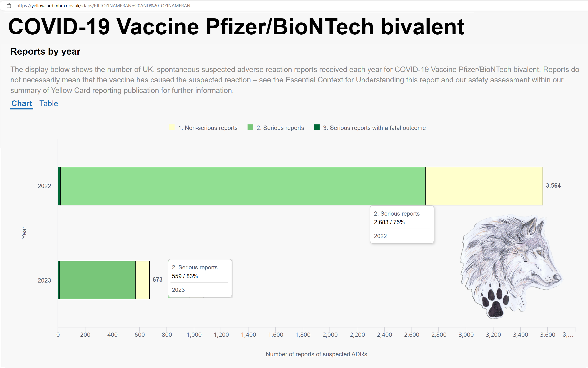Click the 2022 non-serious reports yellow bar
The image size is (588, 368).
[484, 186]
